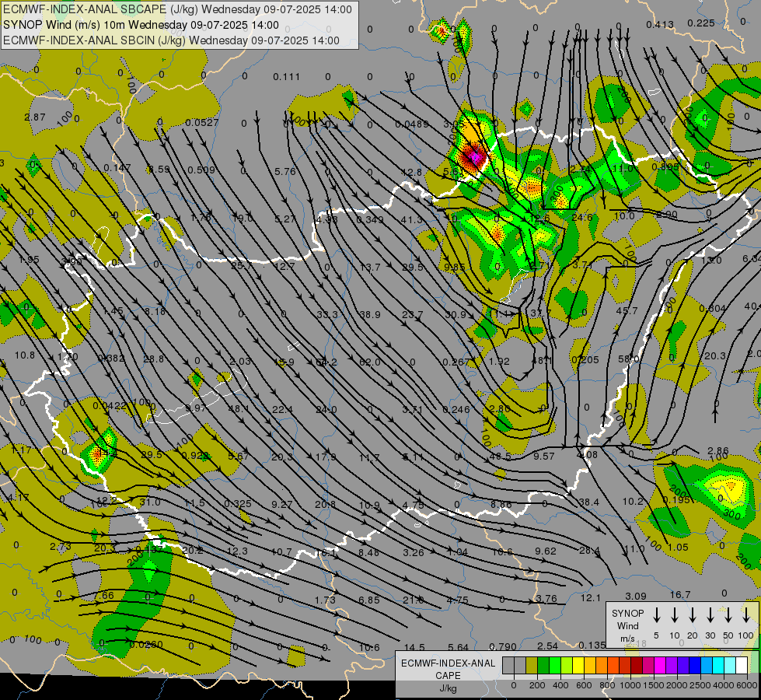Screen dimensions: 761x700
Task: Select the dark green CAPE legend swatch
Action: click(x=543, y=666)
